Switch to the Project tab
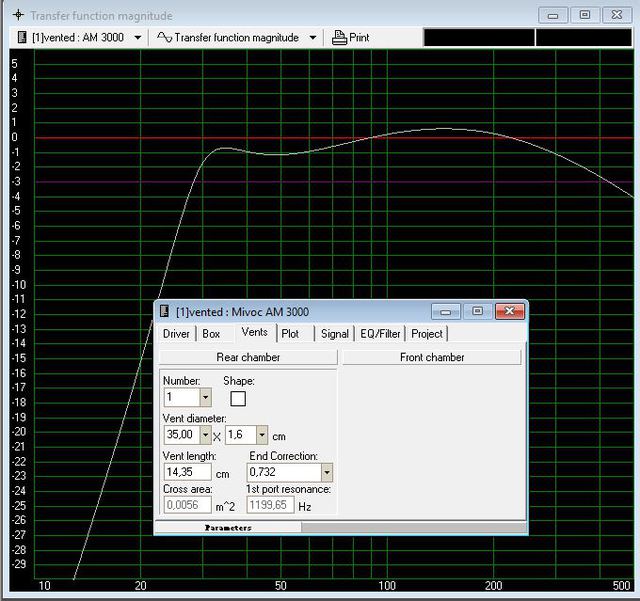This screenshot has height=601, width=640. click(x=427, y=334)
